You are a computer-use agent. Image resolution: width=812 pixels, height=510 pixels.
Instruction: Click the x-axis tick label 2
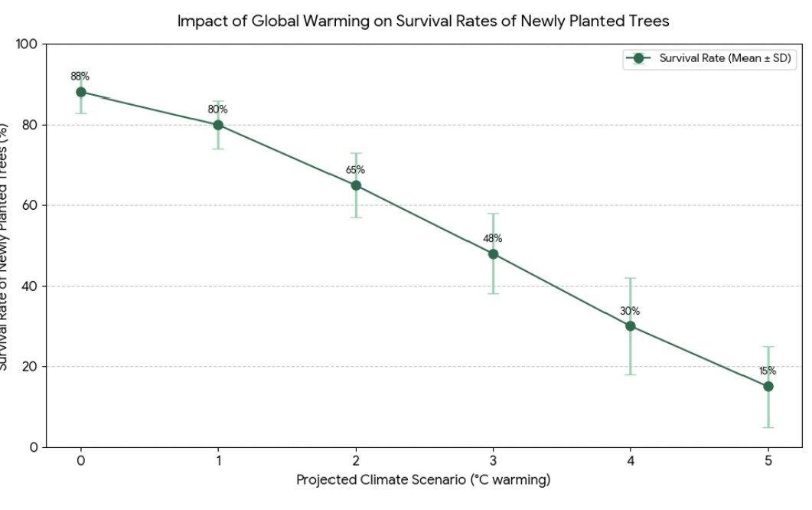pos(356,460)
